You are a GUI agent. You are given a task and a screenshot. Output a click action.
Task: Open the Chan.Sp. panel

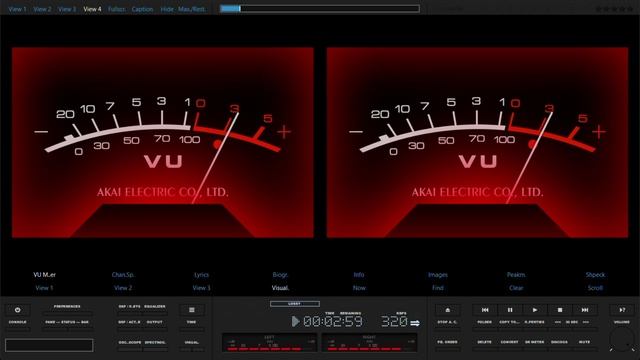point(123,275)
